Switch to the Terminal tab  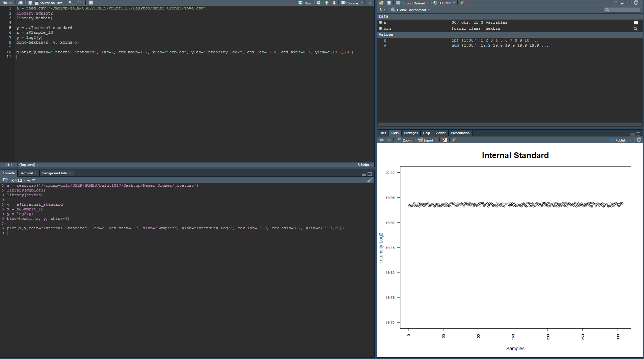[26, 173]
